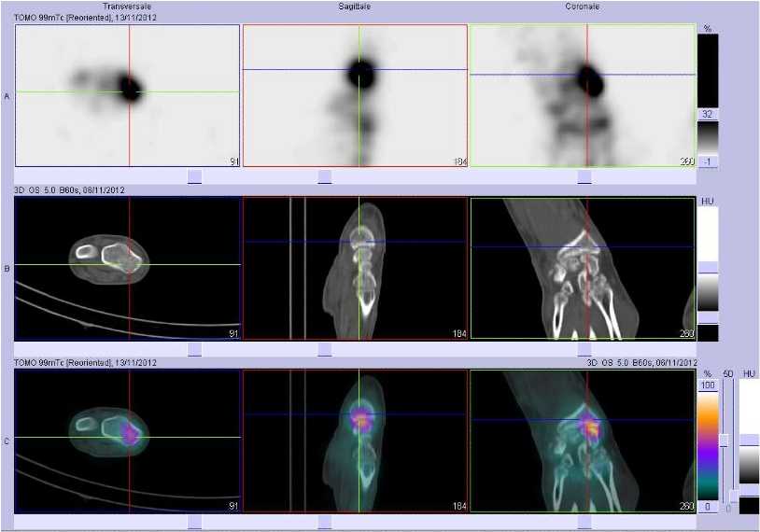Click the row C HU upper window handle

click(x=749, y=440)
